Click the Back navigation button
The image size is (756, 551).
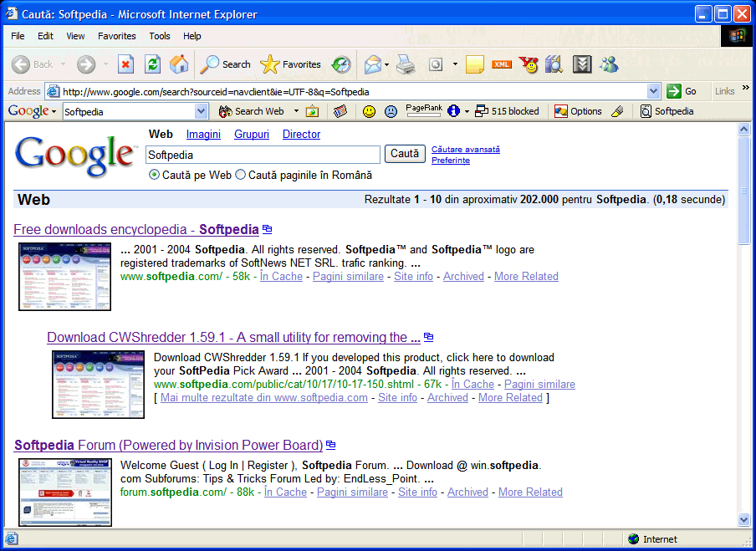click(31, 64)
